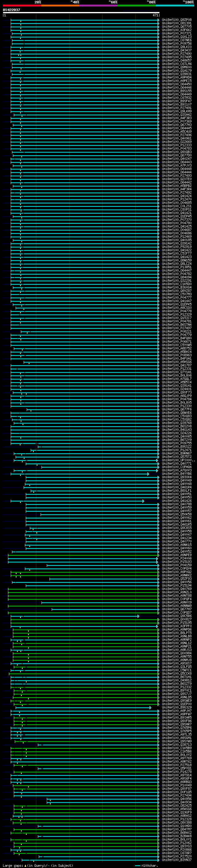
Task: Open hit UniRef100_A9NPE9
Action: coord(177,555)
